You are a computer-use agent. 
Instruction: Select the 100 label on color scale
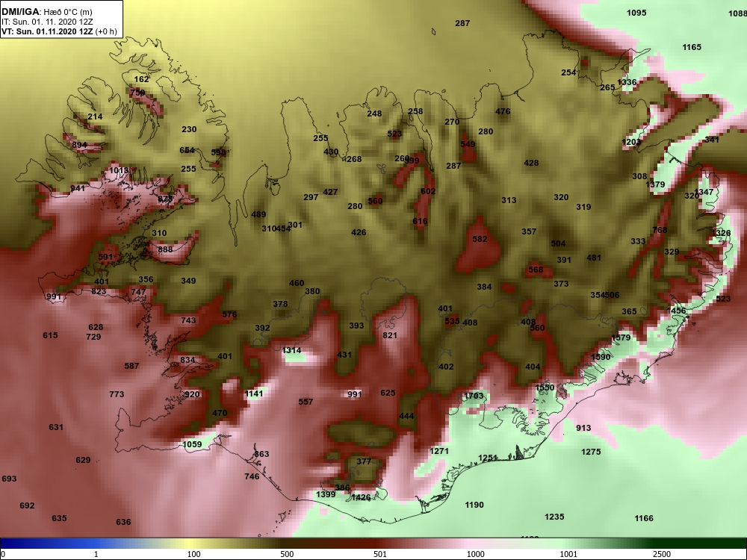193,554
